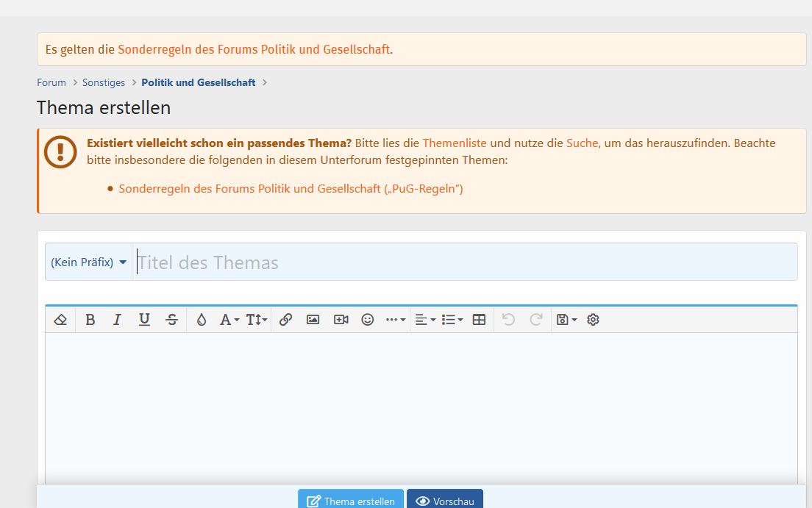Toggle bold formatting
812x508 pixels.
(90, 320)
